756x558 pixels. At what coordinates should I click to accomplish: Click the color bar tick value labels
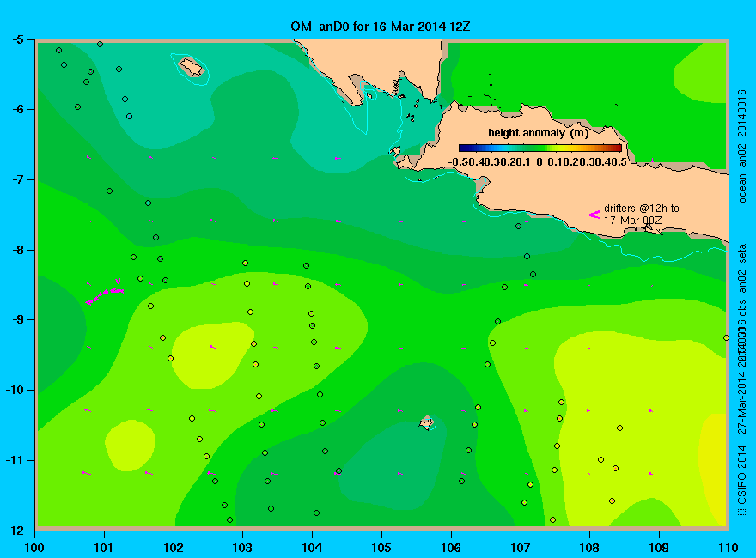pos(537,162)
